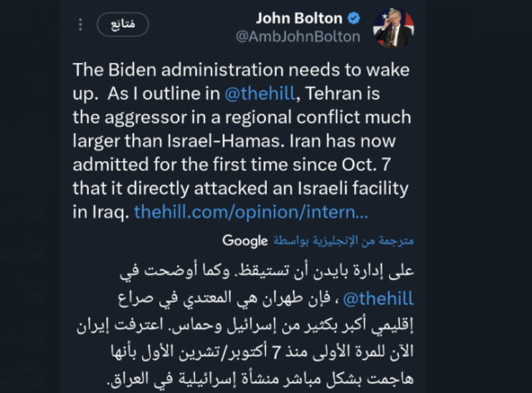Image resolution: width=532 pixels, height=393 pixels.
Task: Click the phrase "Biden administration" in tweet
Action: point(196,70)
